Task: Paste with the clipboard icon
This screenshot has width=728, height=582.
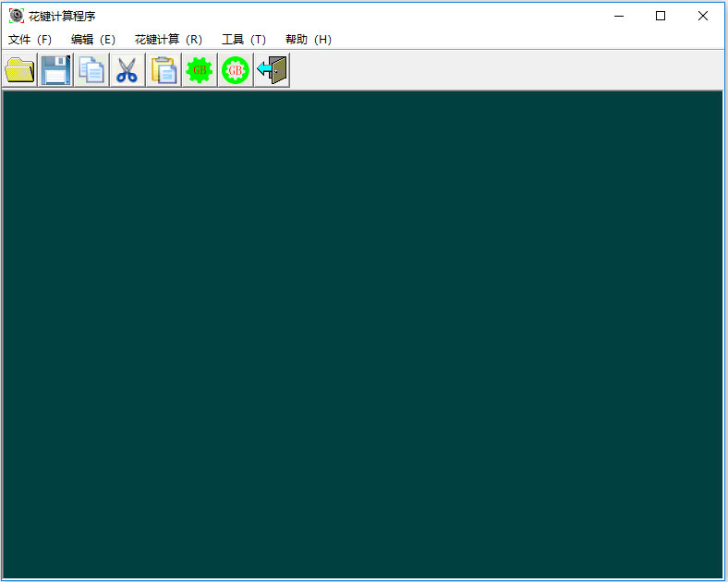Action: point(164,70)
